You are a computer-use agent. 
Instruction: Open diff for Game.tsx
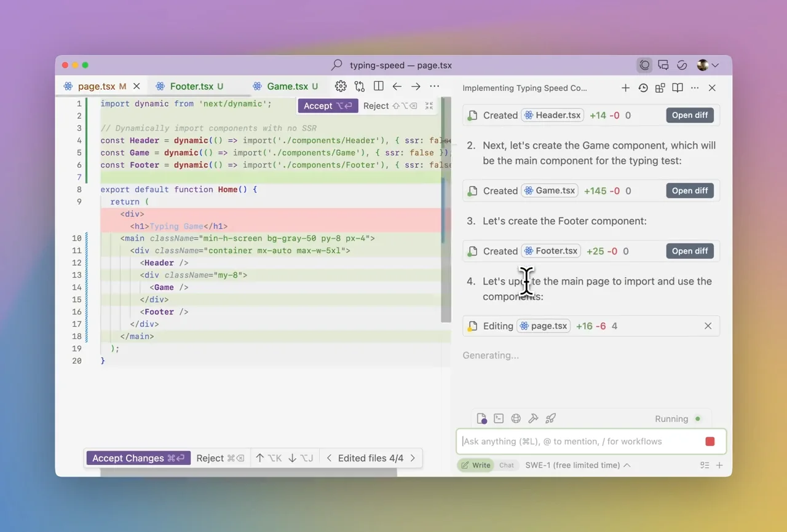[x=690, y=190]
